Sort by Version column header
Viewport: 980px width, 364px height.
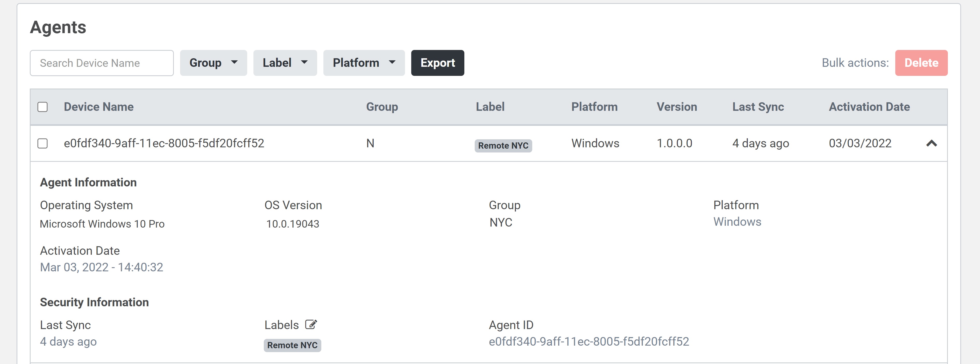(x=676, y=107)
